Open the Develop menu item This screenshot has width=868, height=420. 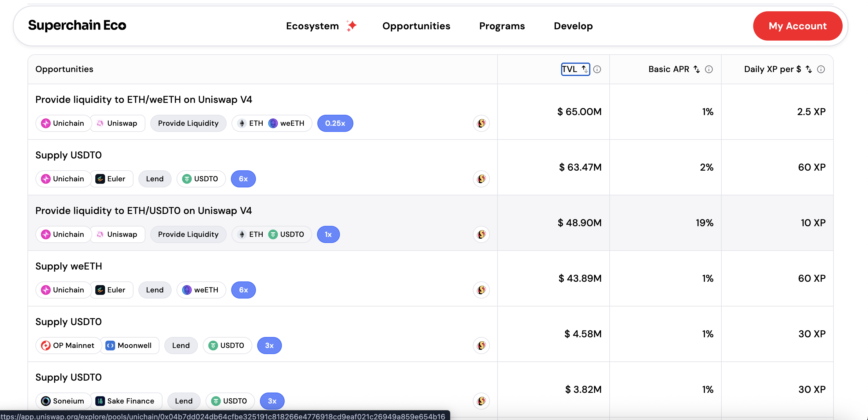(x=573, y=26)
